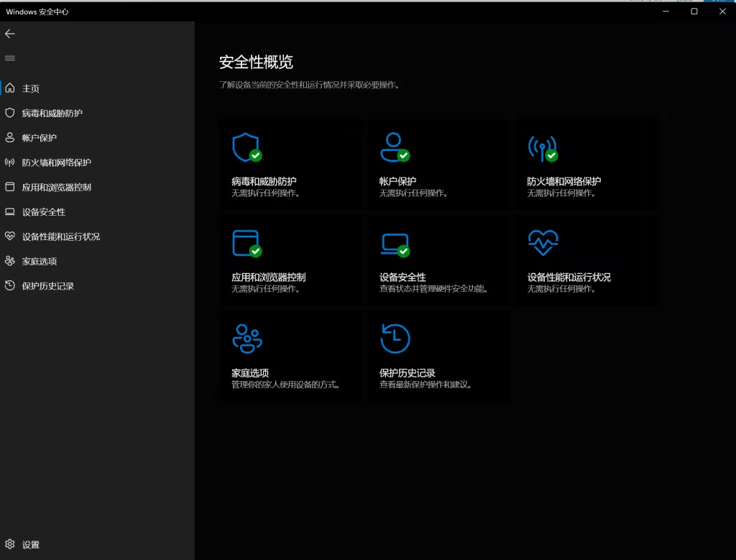Click the antenna icon on firewall tile
This screenshot has width=736, height=560.
pos(541,147)
